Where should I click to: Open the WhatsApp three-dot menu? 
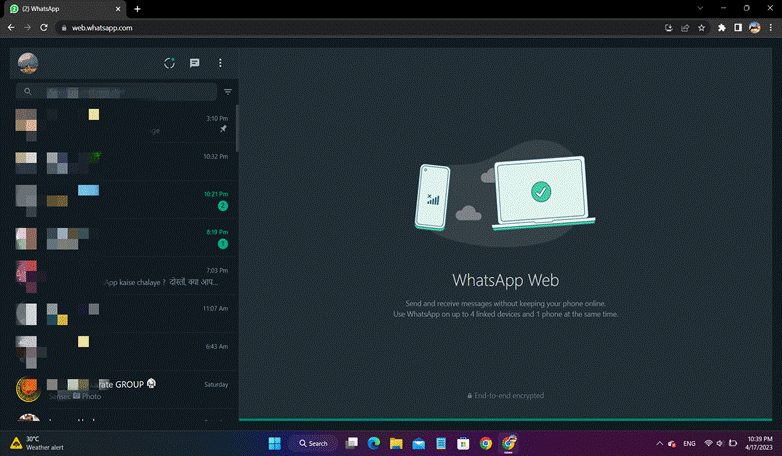(220, 63)
